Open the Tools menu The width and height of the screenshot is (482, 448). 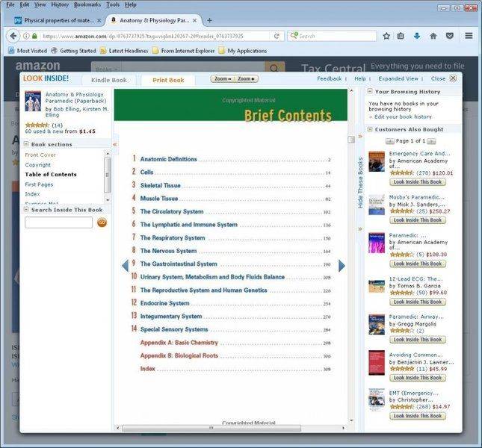coord(113,4)
